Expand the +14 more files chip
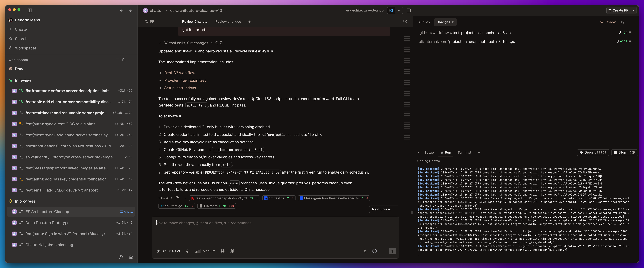Screen dimensions: 644x268 pyautogui.click(x=217, y=206)
